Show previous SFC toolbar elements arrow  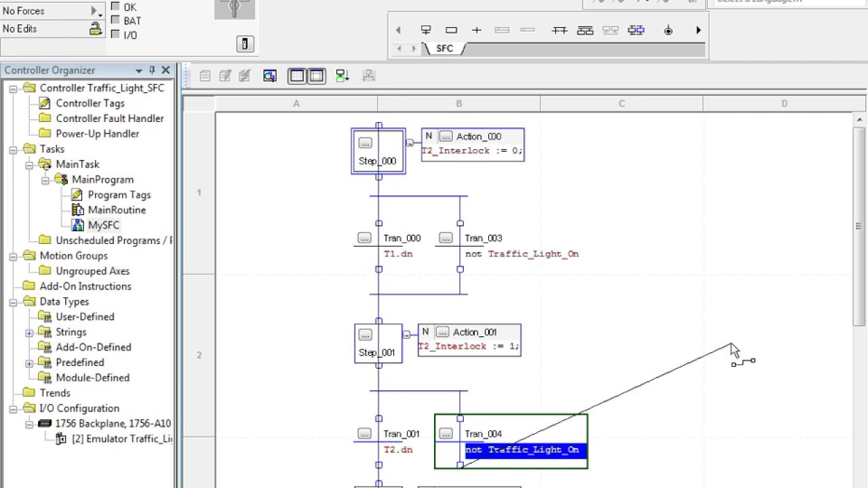[x=398, y=30]
